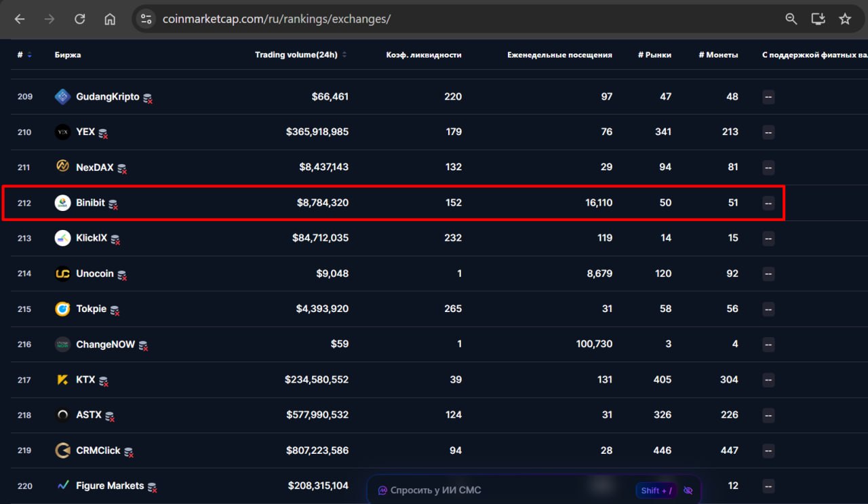Go back to the previous page
868x504 pixels.
tap(20, 19)
